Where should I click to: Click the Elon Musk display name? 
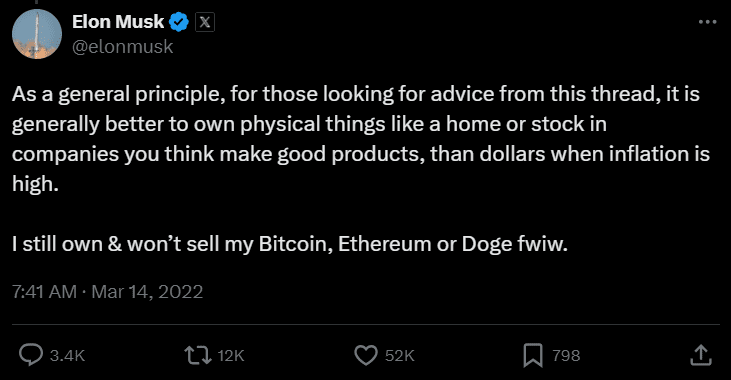[x=118, y=22]
